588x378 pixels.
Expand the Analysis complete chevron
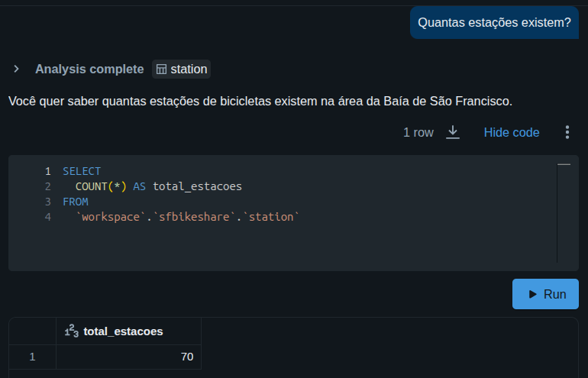coord(16,69)
